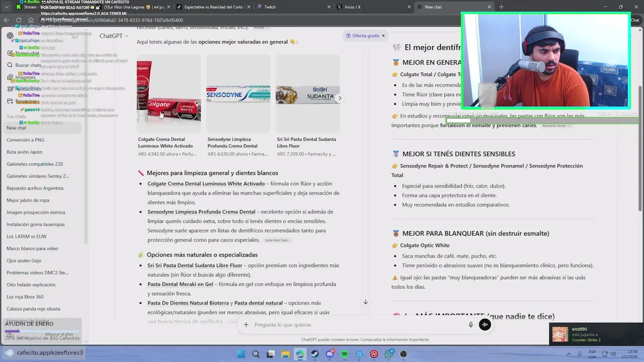The height and width of the screenshot is (362, 644).
Task: Open 'Pasta dental natural' link
Action: [x=258, y=303]
